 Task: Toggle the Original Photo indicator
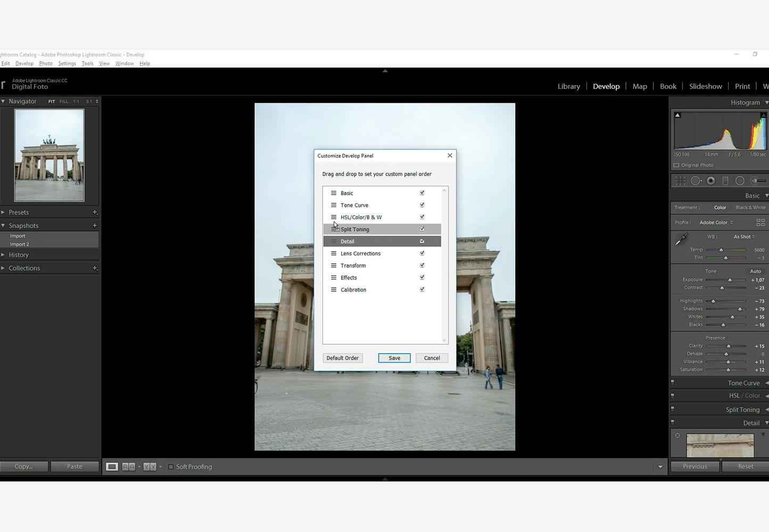(x=676, y=165)
